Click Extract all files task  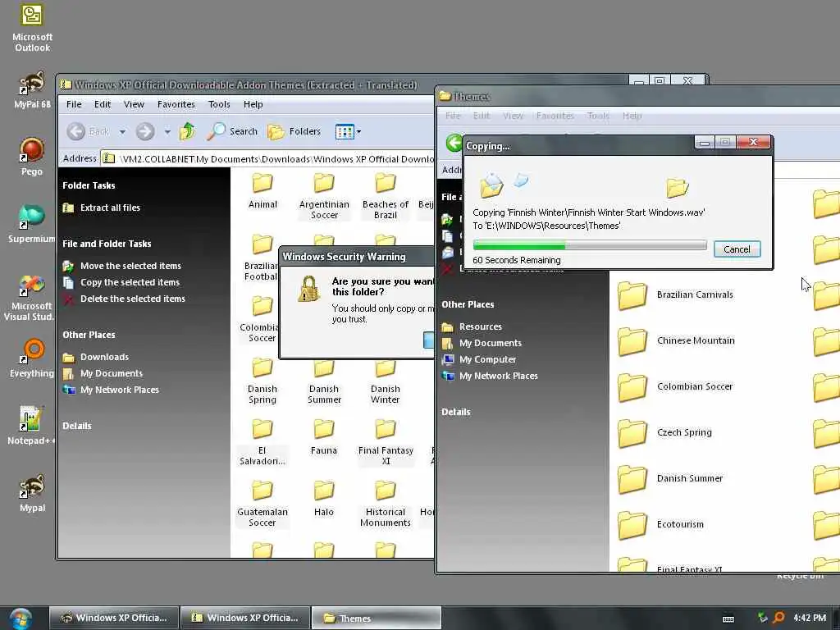102,208
